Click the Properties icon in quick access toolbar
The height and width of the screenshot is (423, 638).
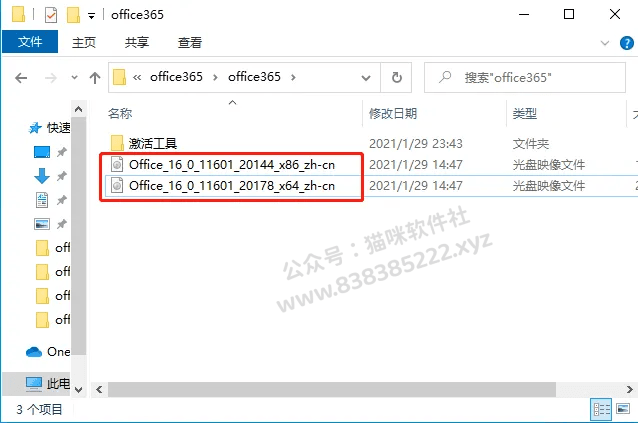[x=51, y=15]
